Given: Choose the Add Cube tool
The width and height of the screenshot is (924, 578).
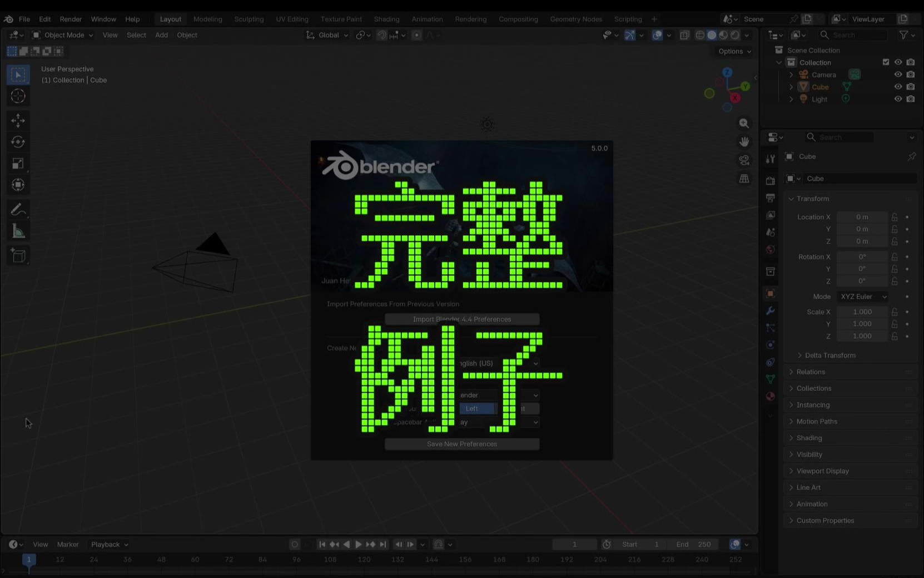Looking at the screenshot, I should pyautogui.click(x=18, y=256).
